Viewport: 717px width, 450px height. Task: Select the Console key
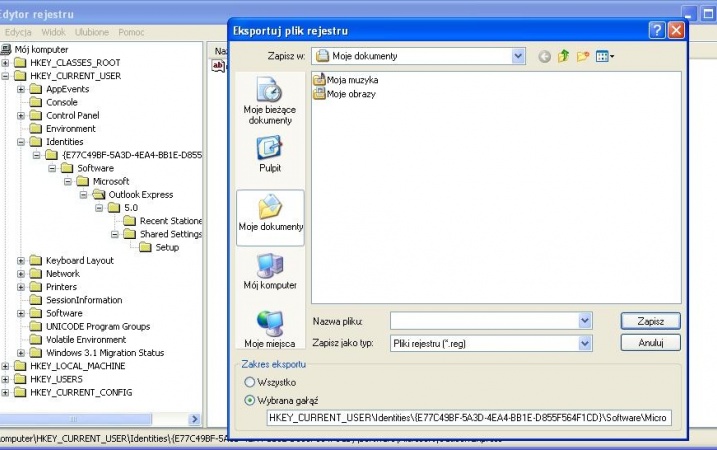(x=62, y=102)
